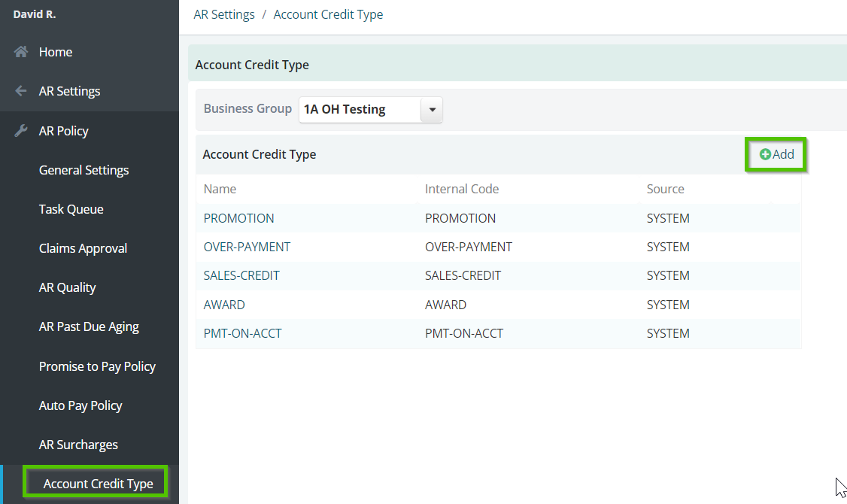Open the PROMOTION credit type link
The image size is (847, 504).
click(x=238, y=218)
